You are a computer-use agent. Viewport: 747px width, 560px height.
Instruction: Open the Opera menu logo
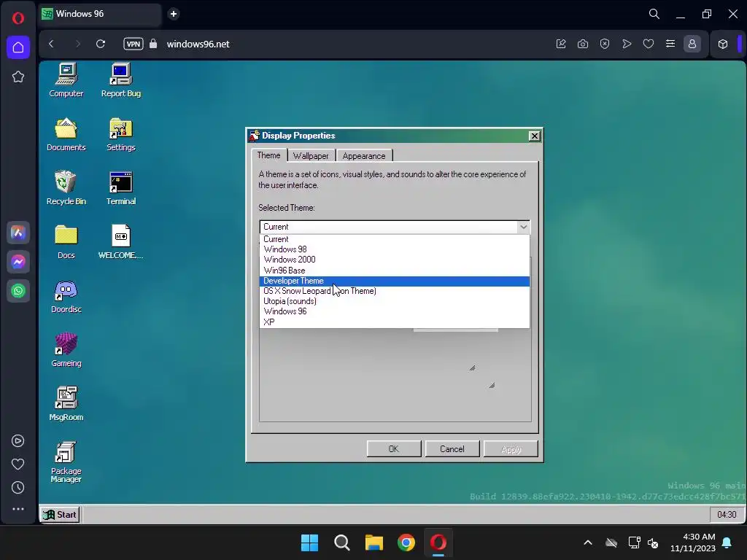18,18
